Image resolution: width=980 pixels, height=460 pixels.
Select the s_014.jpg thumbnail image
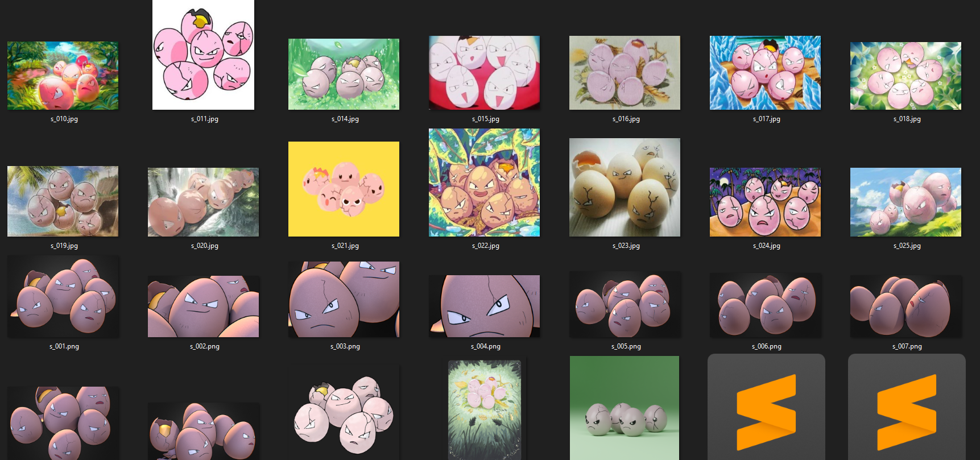coord(344,74)
